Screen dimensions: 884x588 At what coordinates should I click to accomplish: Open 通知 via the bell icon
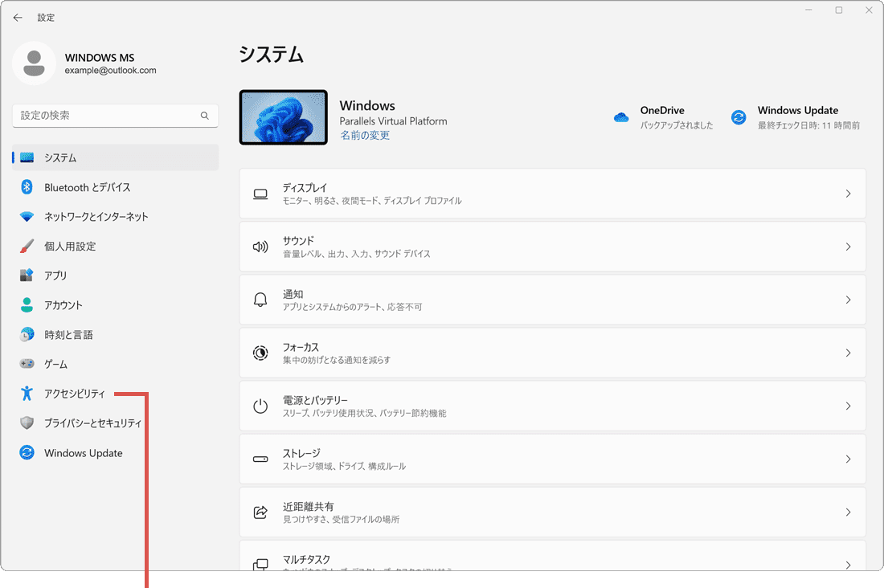[260, 299]
